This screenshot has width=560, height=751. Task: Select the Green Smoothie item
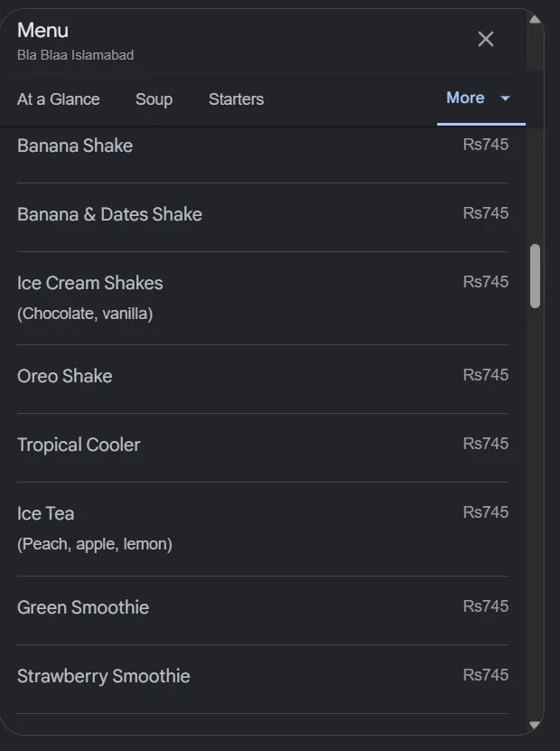[x=262, y=610]
